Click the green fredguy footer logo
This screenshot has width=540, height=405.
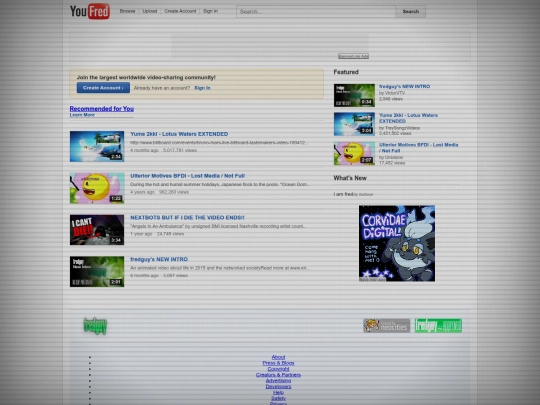95,326
